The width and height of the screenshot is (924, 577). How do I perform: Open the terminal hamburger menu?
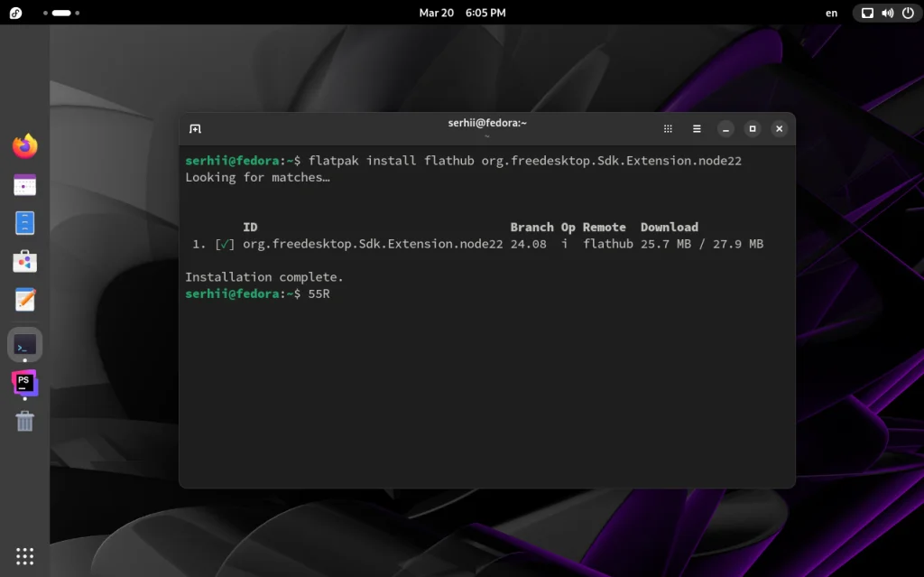pyautogui.click(x=697, y=128)
